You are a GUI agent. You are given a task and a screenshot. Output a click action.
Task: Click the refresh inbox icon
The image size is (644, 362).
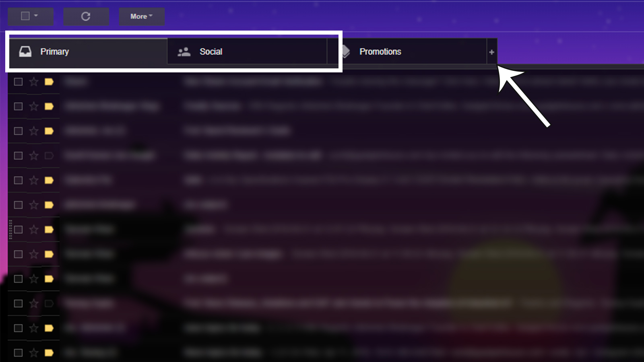click(x=86, y=16)
